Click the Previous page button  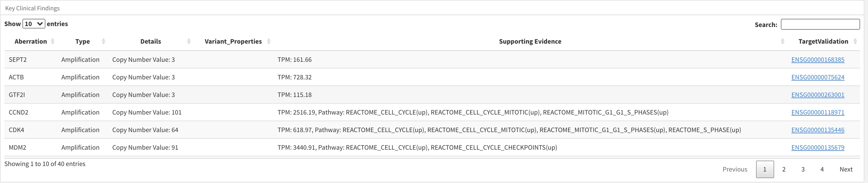[735, 169]
